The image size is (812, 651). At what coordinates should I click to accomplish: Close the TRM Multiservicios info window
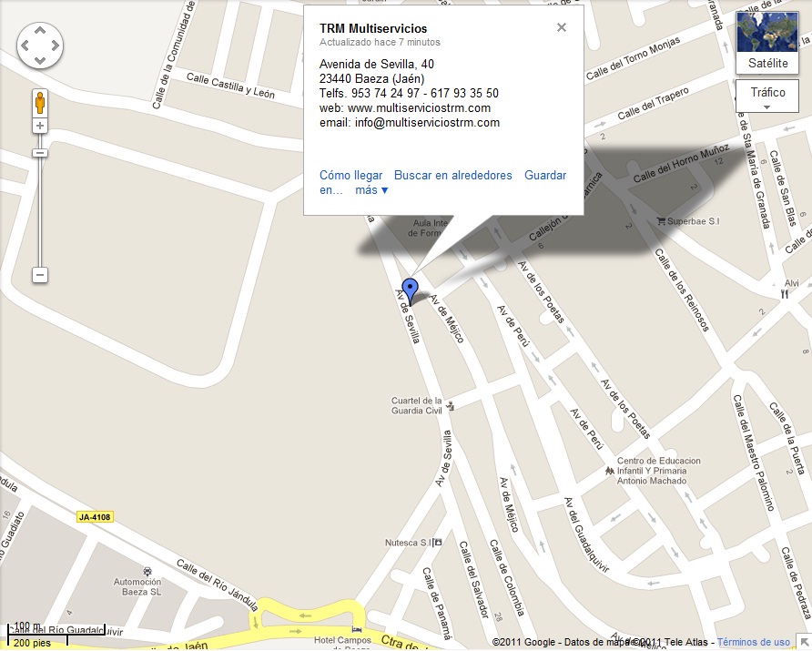(562, 27)
